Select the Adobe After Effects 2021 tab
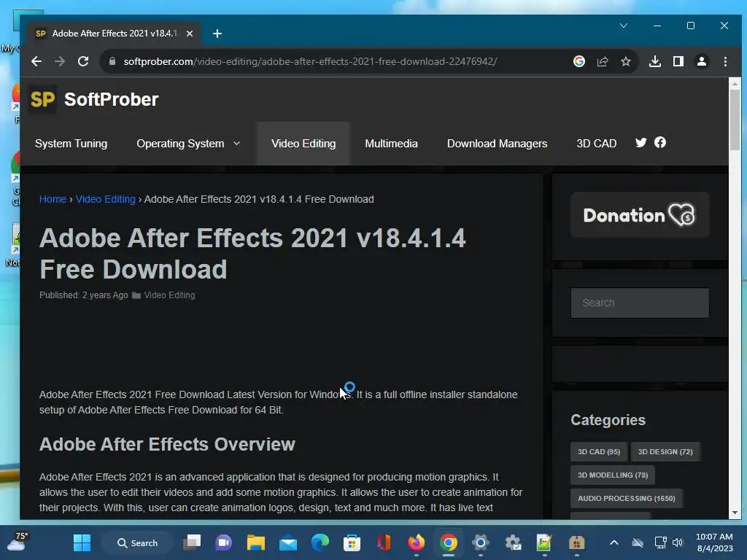Screen dimensions: 747x560 113,34
